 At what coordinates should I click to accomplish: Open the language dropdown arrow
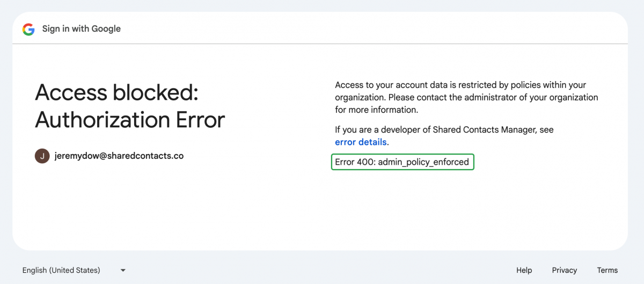pyautogui.click(x=123, y=270)
